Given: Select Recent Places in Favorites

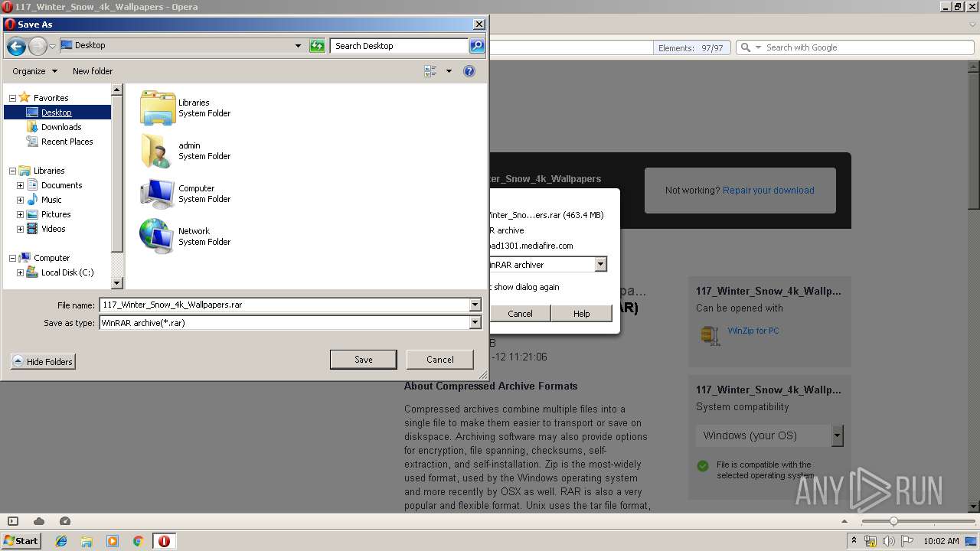Looking at the screenshot, I should click(67, 142).
